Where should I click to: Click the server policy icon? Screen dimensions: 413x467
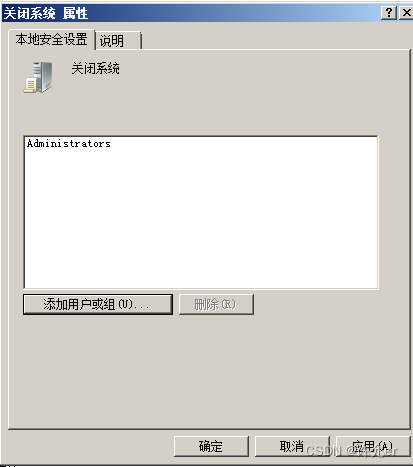(38, 77)
